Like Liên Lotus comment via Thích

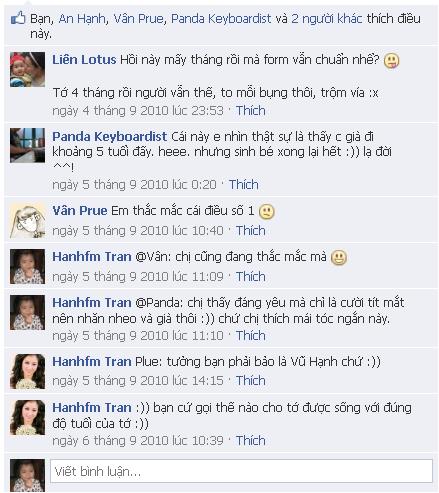pos(251,111)
